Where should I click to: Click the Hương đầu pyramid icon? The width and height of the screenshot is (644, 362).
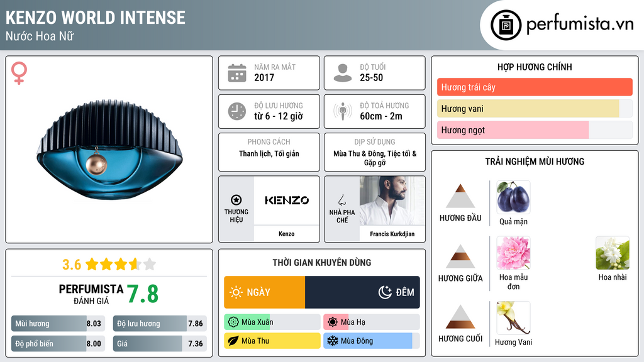(x=460, y=196)
